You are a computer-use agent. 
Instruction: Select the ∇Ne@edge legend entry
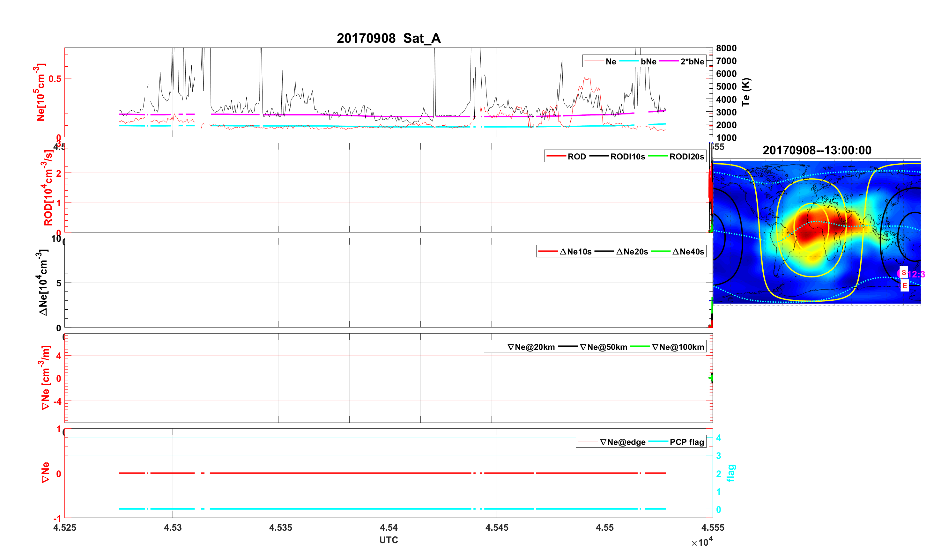tap(622, 442)
